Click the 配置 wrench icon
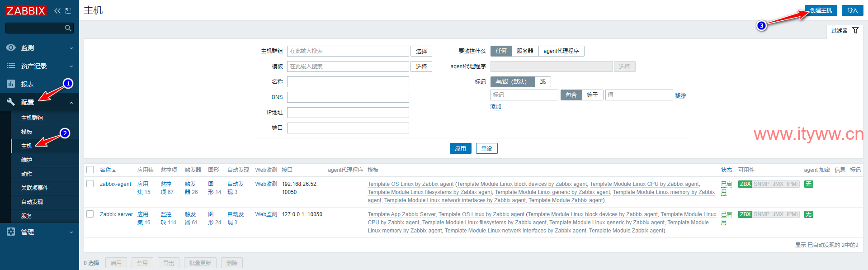 point(11,102)
